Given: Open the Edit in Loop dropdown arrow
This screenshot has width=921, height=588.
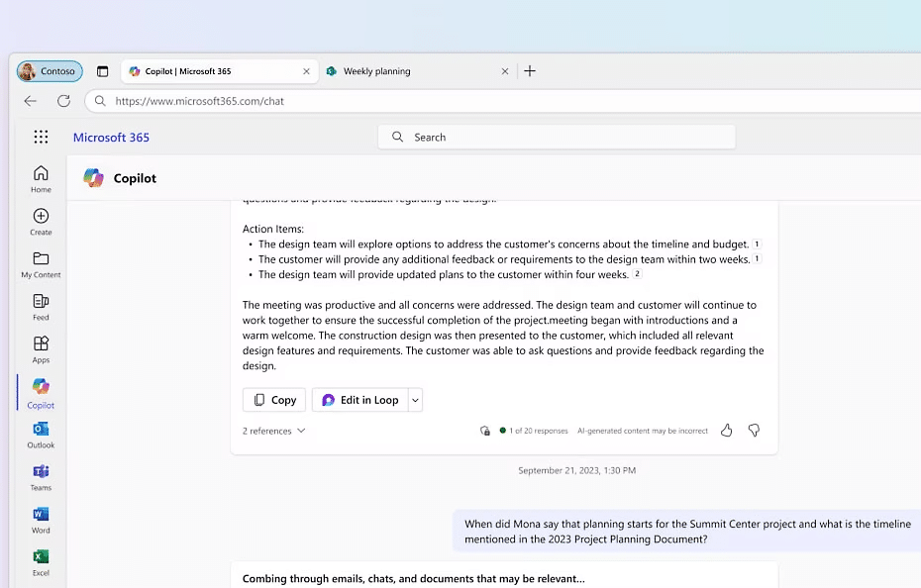Looking at the screenshot, I should click(x=413, y=400).
